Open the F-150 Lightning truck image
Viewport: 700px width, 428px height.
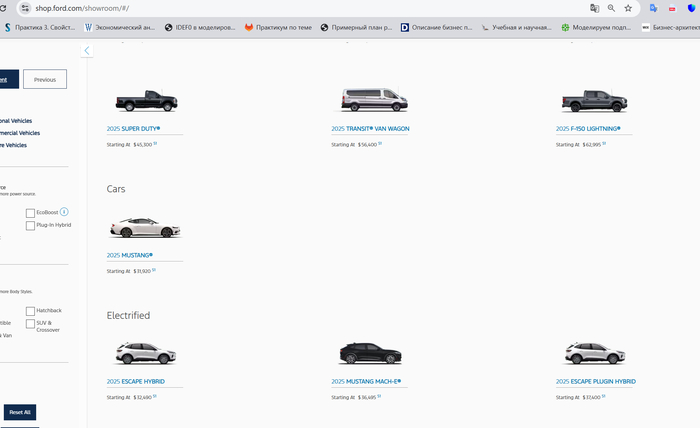[x=595, y=100]
